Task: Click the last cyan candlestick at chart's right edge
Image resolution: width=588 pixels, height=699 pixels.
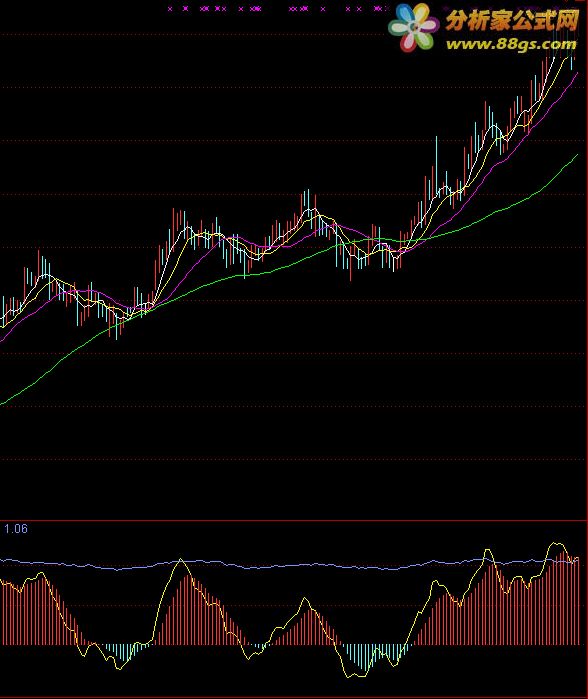Action: (572, 60)
